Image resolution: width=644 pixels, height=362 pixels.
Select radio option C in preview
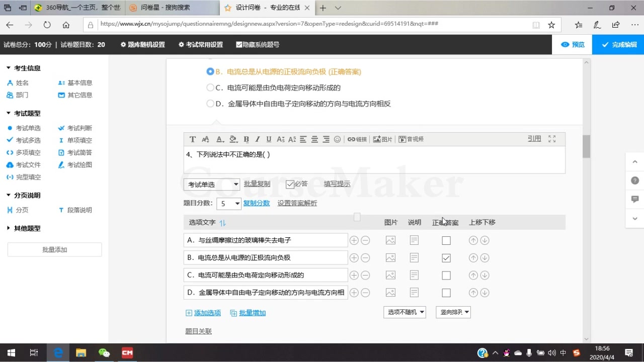[x=210, y=87]
